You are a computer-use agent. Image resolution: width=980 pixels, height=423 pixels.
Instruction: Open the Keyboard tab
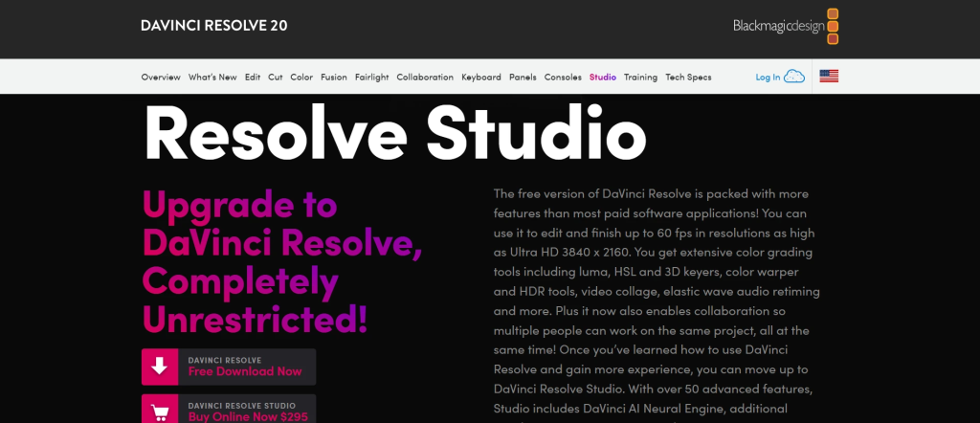tap(481, 77)
